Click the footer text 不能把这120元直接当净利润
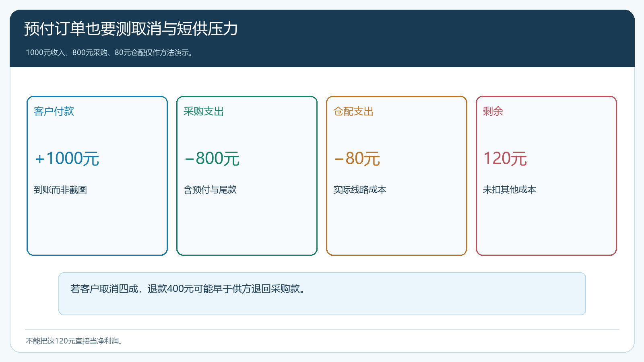The width and height of the screenshot is (644, 362). [74, 341]
